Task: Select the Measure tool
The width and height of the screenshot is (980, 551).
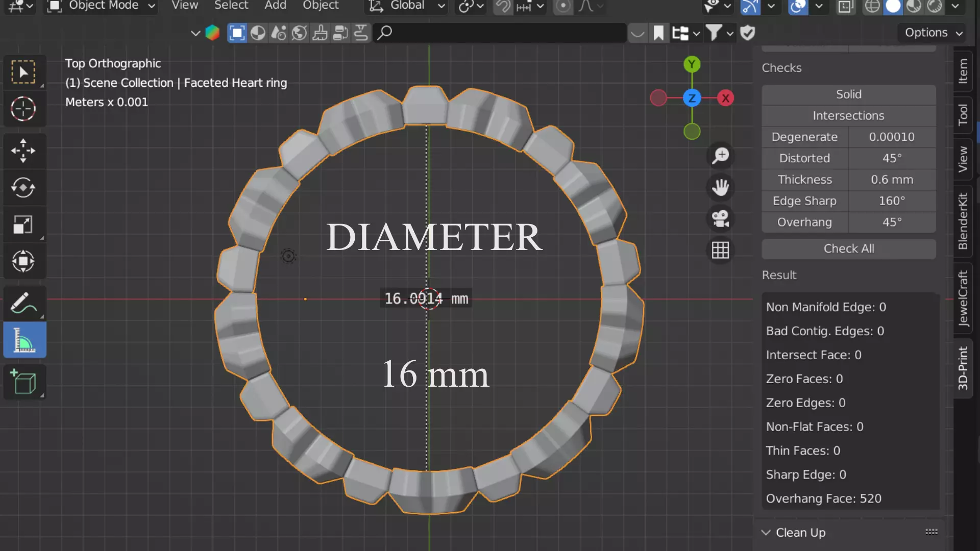Action: (24, 340)
